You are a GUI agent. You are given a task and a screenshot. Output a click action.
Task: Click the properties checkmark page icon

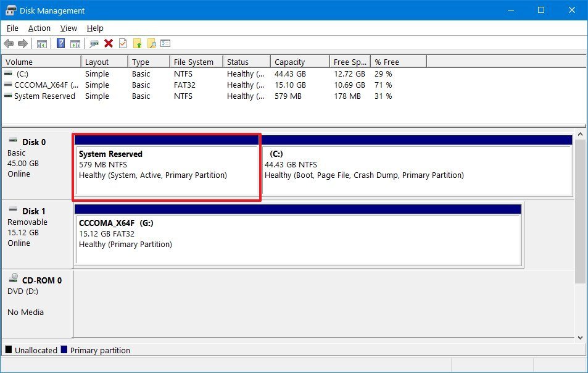click(123, 43)
